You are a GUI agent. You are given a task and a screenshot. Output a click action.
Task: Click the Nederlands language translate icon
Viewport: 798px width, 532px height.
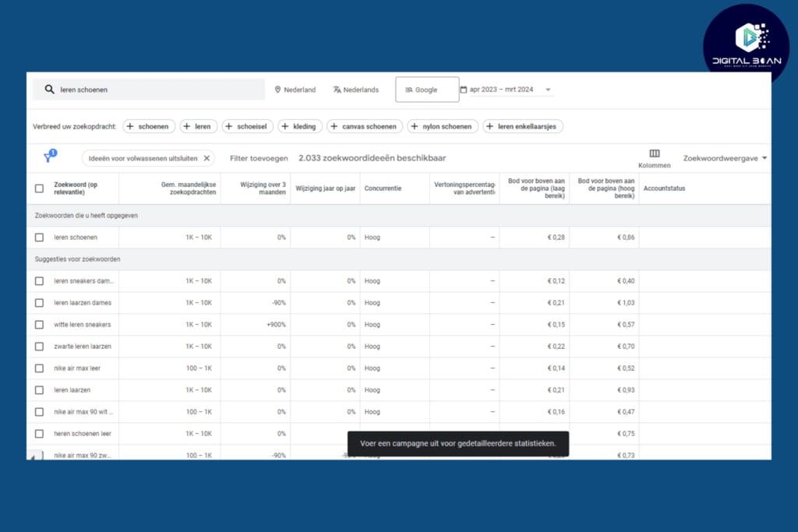click(337, 90)
